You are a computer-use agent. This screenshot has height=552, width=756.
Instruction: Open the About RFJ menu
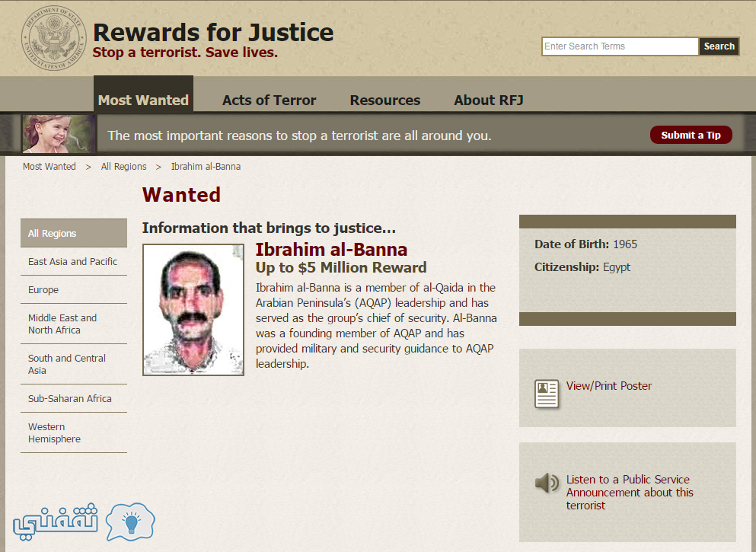(x=489, y=100)
